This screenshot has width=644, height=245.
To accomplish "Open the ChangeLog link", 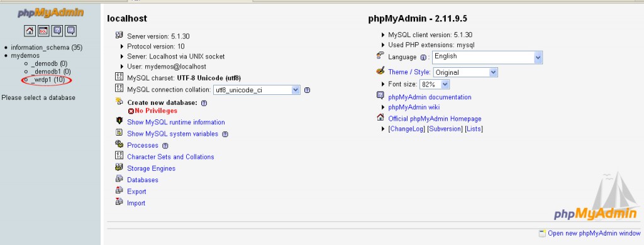I will click(x=406, y=129).
